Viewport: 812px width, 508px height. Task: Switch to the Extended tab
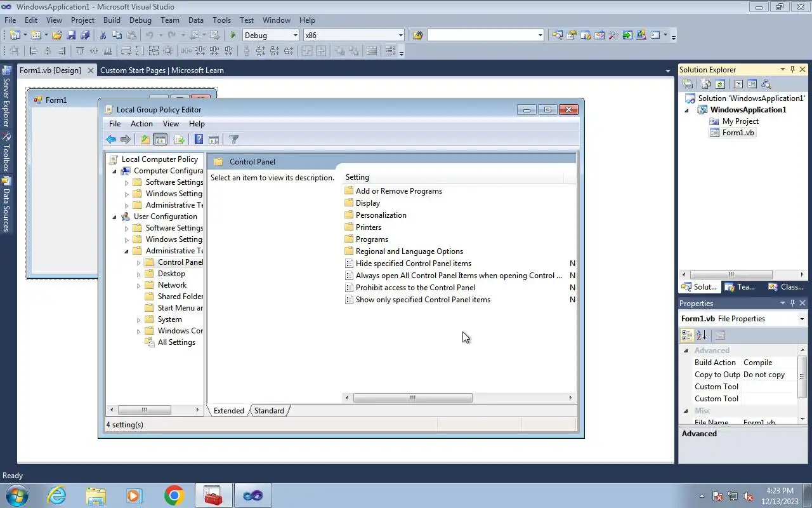[228, 411]
